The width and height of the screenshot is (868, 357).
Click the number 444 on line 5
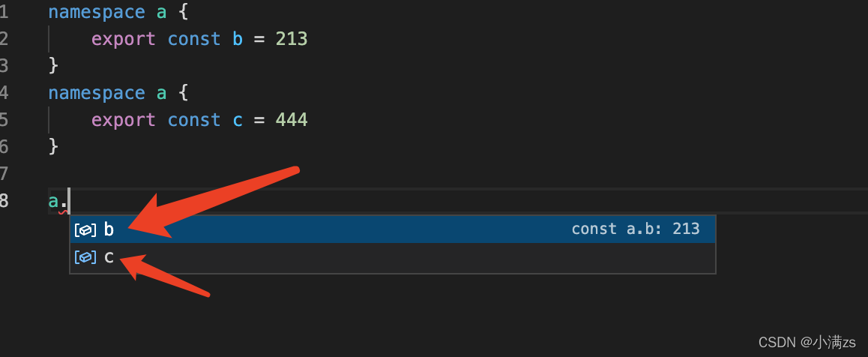(x=291, y=120)
